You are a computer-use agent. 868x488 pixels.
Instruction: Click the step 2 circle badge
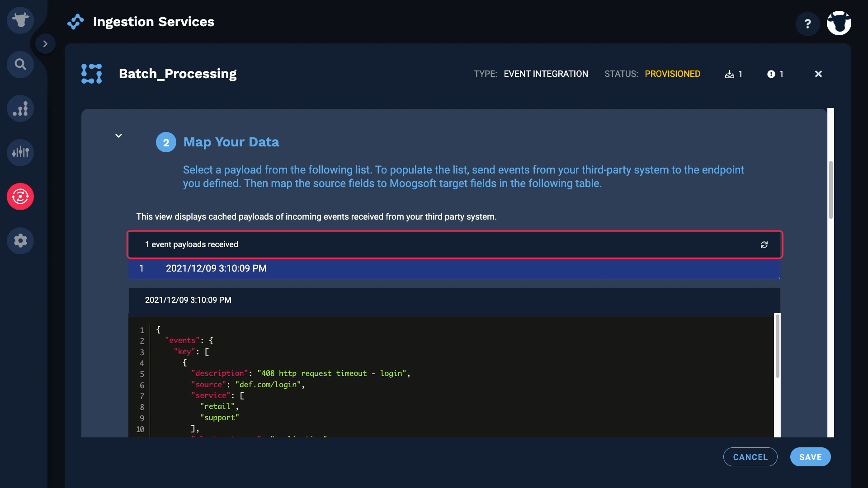click(x=166, y=142)
